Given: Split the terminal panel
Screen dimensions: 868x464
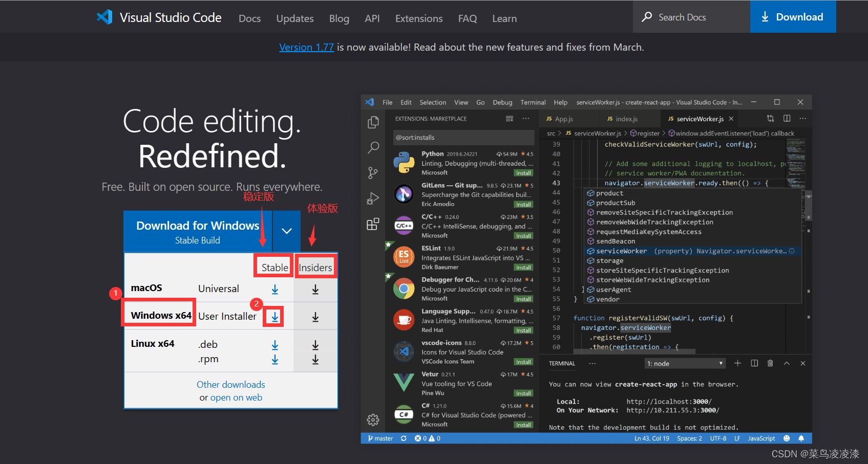Looking at the screenshot, I should [x=754, y=363].
